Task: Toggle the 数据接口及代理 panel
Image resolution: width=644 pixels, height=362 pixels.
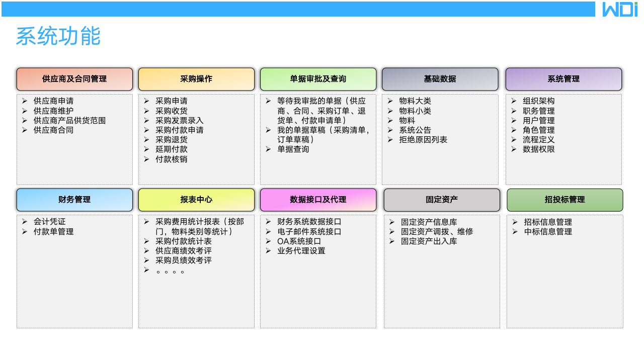Action: coord(318,200)
